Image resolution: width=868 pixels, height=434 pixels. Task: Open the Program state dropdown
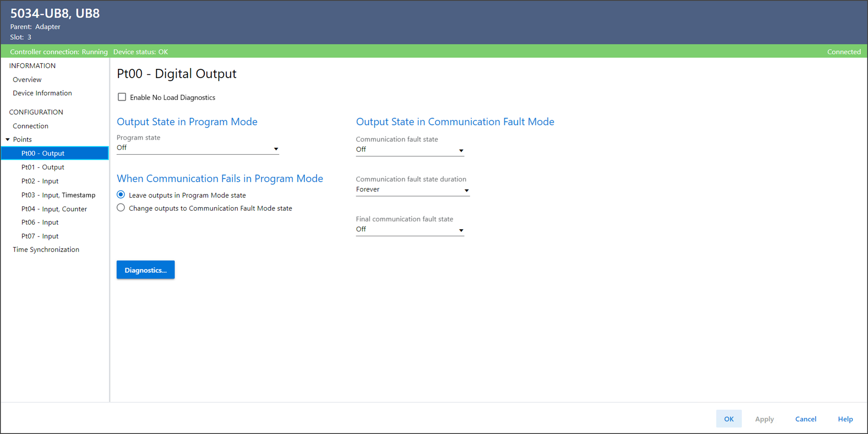pyautogui.click(x=197, y=148)
